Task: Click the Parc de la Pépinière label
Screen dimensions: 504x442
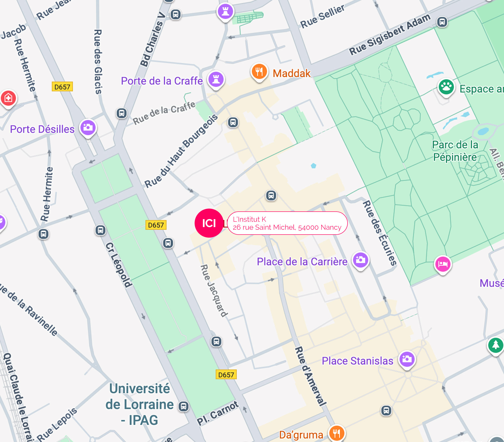Action: (x=455, y=151)
